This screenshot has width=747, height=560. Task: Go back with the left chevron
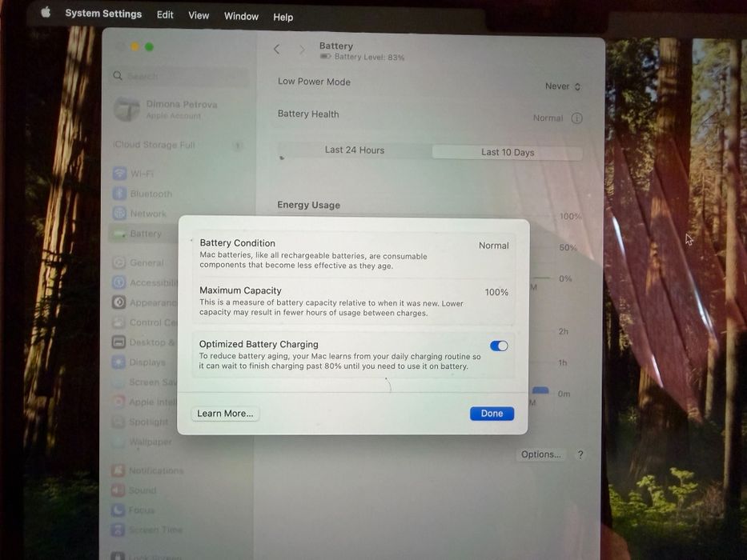[x=277, y=49]
